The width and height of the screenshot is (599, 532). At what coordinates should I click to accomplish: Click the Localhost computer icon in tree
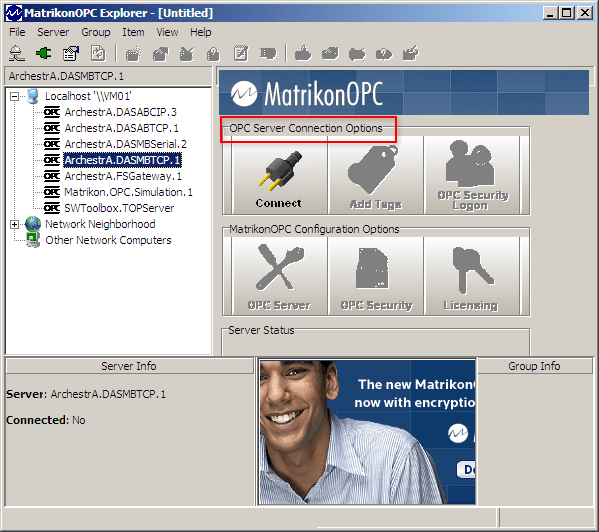[x=33, y=96]
